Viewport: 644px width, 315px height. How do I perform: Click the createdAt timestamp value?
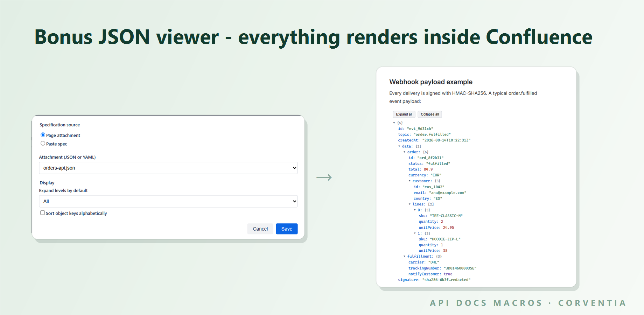(446, 140)
